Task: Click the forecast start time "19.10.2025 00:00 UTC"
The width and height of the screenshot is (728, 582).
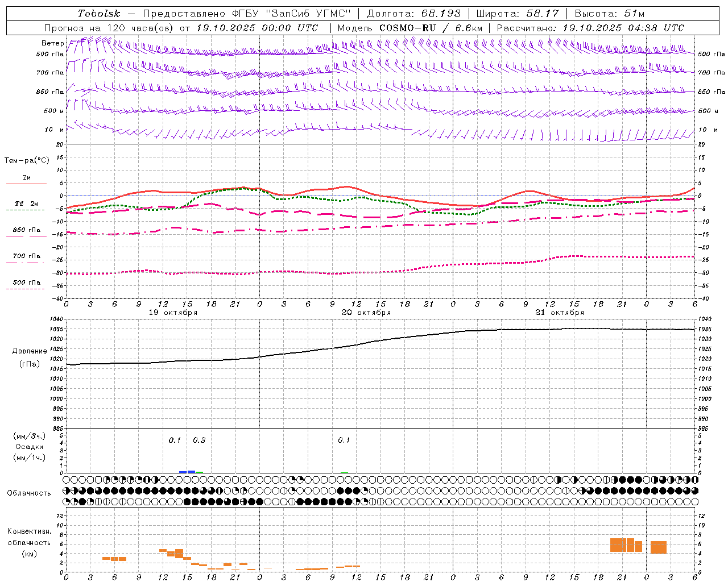Action: pos(257,28)
